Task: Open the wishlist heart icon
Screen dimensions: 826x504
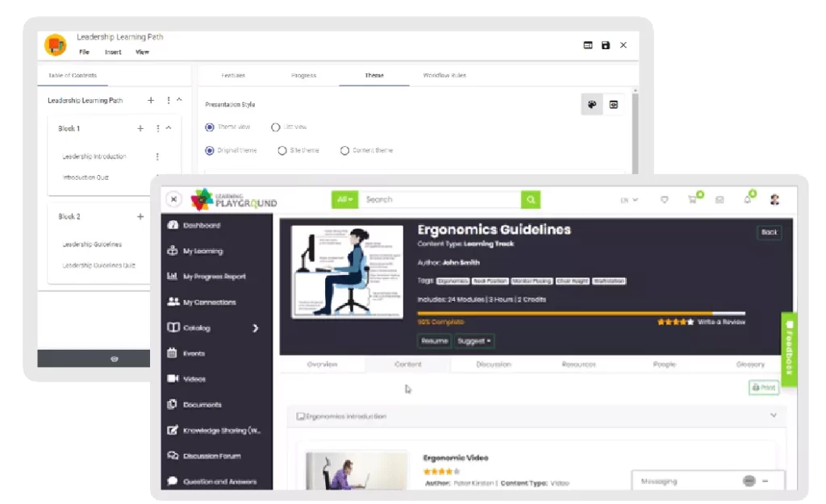Action: tap(665, 200)
